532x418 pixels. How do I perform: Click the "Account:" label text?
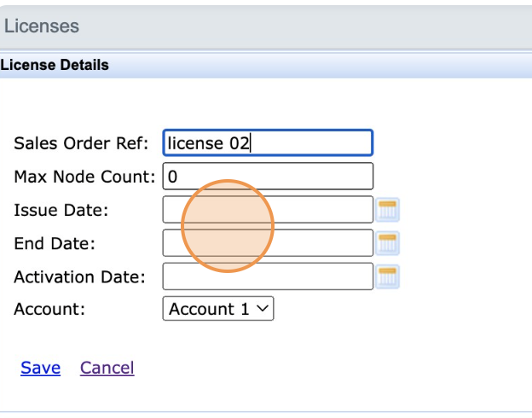(49, 309)
